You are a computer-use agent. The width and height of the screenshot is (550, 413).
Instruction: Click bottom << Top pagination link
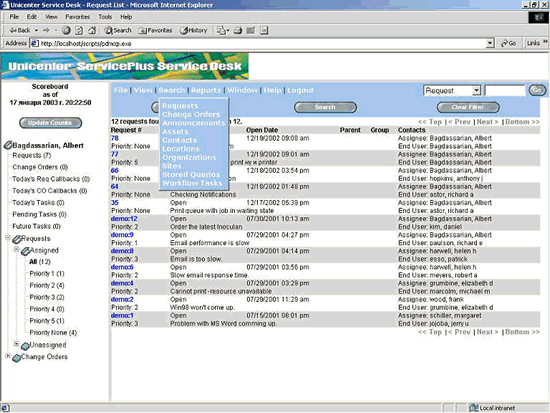(430, 332)
